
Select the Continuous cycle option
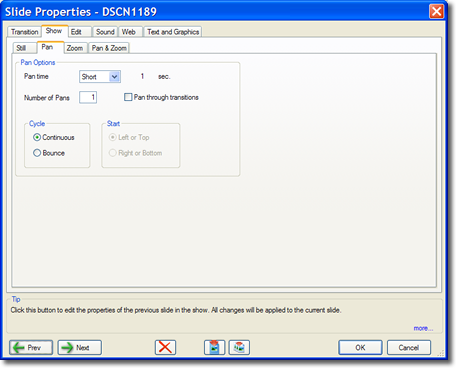[x=37, y=137]
